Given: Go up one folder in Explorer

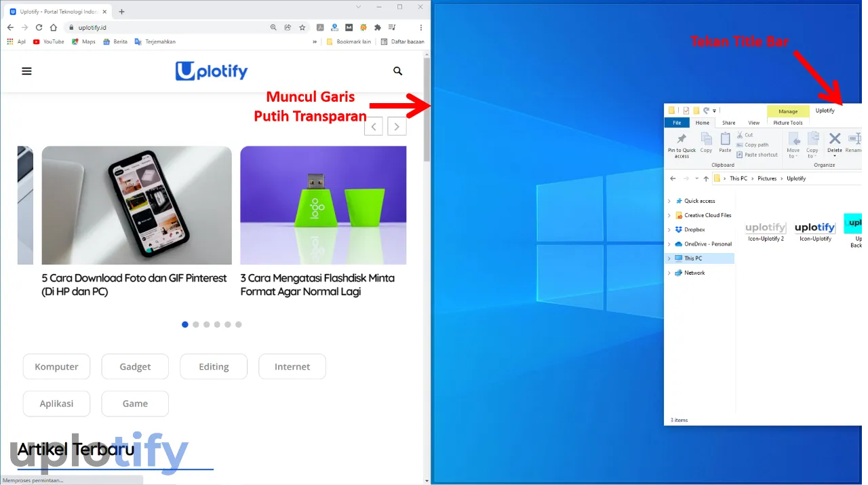Looking at the screenshot, I should 706,178.
